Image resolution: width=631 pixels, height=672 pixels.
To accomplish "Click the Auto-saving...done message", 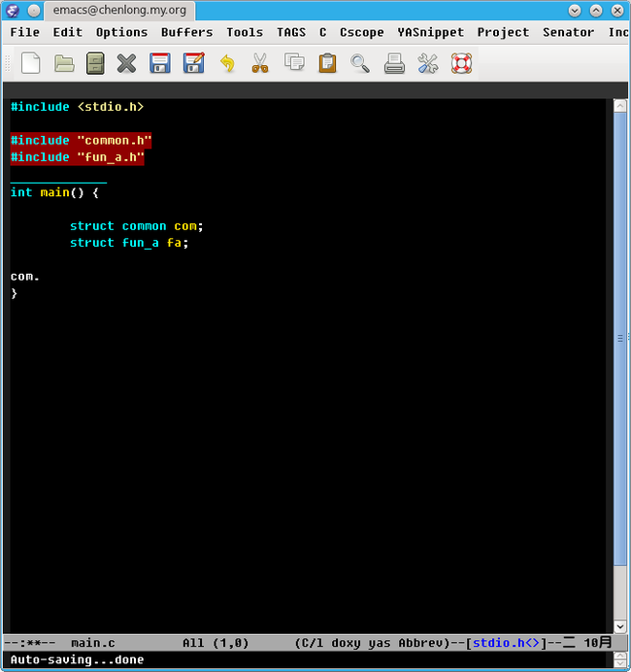I will click(x=77, y=659).
